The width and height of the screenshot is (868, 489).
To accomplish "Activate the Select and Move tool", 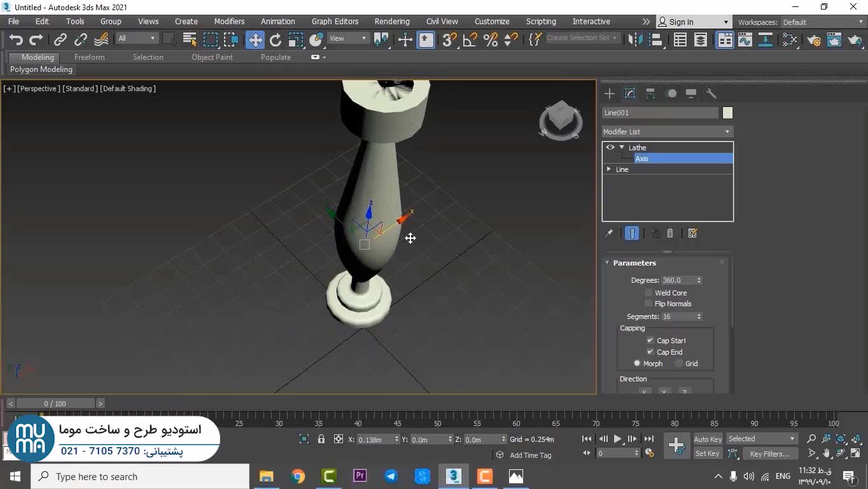I will pyautogui.click(x=255, y=40).
